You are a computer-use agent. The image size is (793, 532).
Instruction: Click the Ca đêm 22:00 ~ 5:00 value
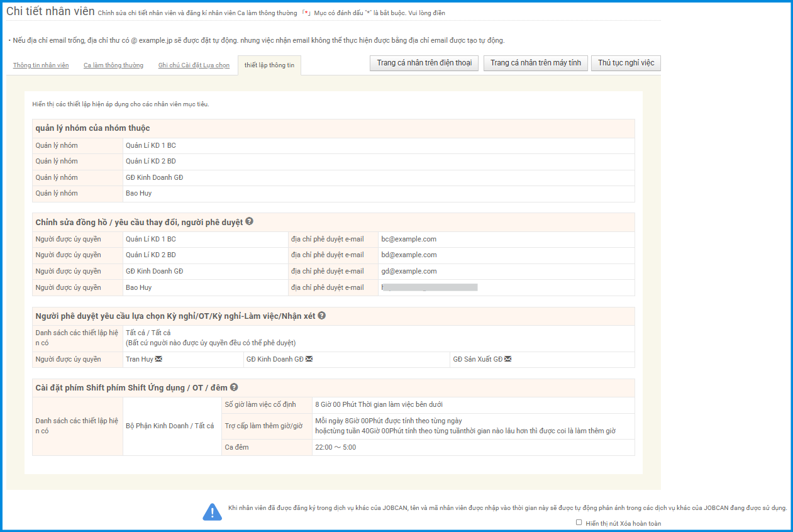point(335,447)
